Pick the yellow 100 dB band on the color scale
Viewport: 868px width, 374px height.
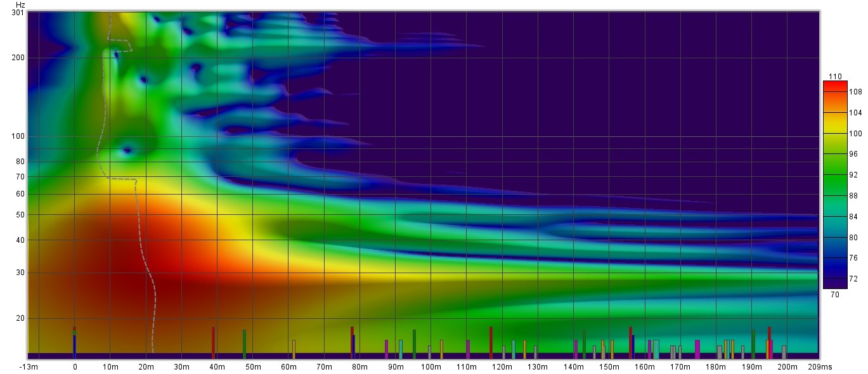[x=834, y=134]
